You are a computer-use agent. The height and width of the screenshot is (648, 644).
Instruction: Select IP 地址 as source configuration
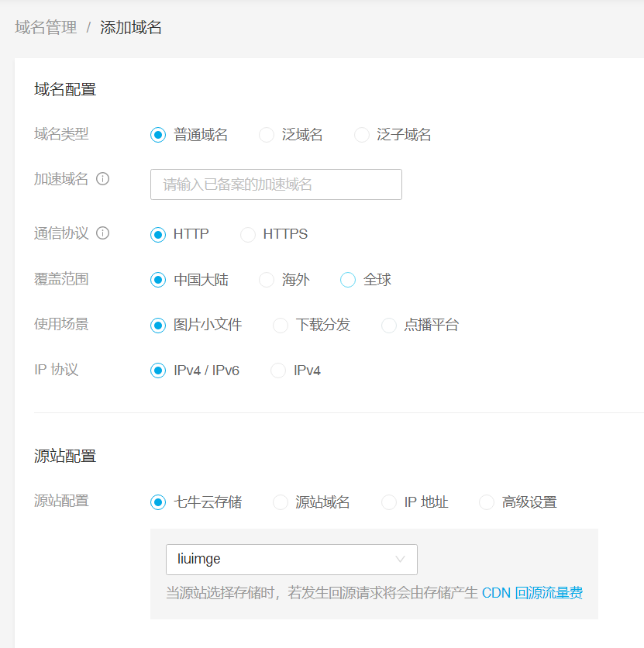388,502
